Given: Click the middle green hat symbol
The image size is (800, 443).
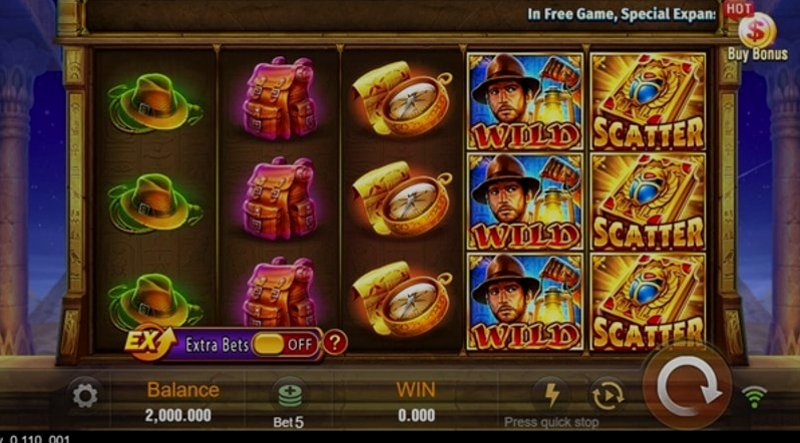Looking at the screenshot, I should coord(154,203).
